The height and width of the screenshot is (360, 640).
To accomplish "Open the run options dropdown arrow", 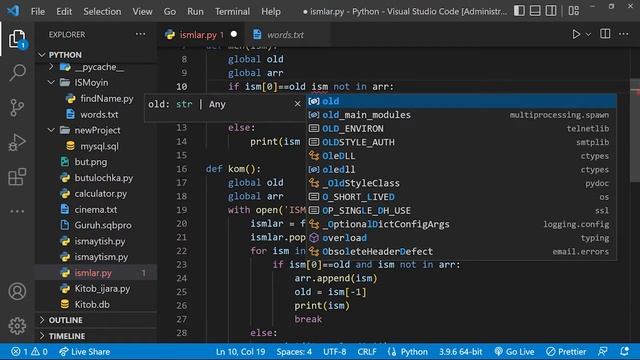I will pyautogui.click(x=588, y=35).
